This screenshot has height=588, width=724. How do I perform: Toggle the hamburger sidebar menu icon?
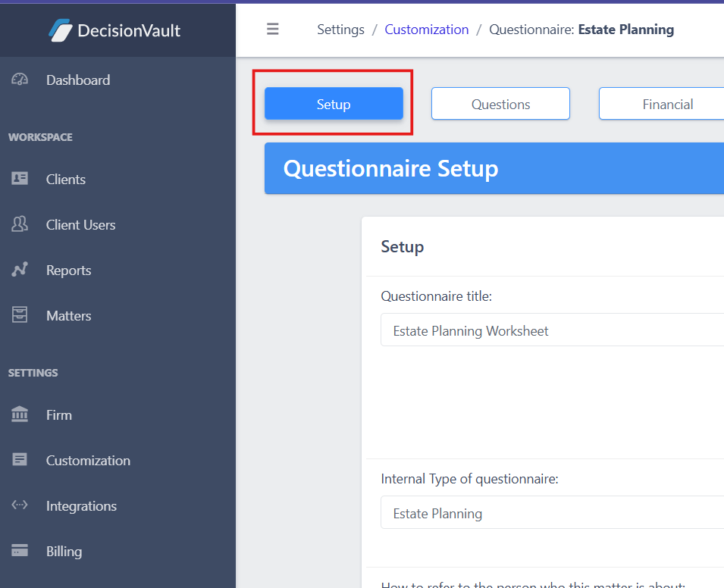pyautogui.click(x=272, y=29)
